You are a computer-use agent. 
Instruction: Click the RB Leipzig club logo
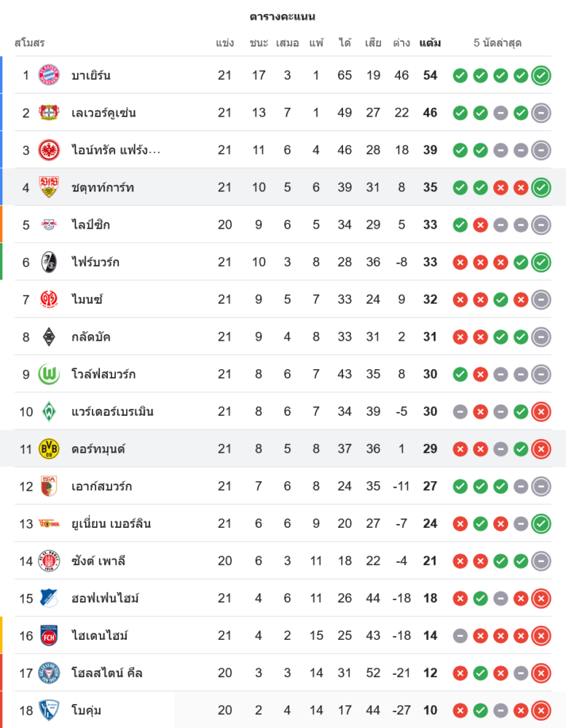(49, 225)
